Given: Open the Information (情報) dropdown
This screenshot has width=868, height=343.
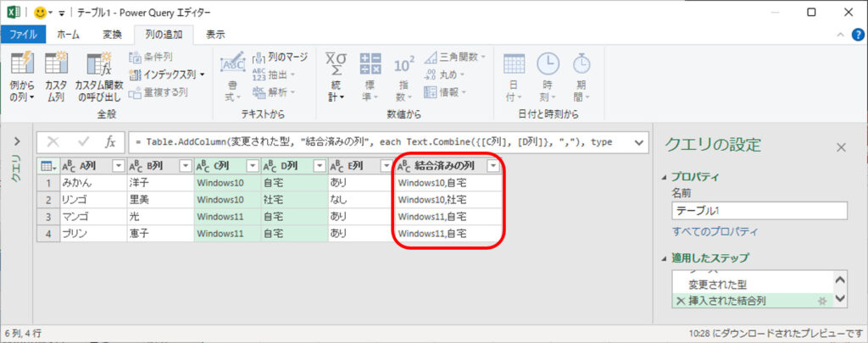Looking at the screenshot, I should click(444, 91).
